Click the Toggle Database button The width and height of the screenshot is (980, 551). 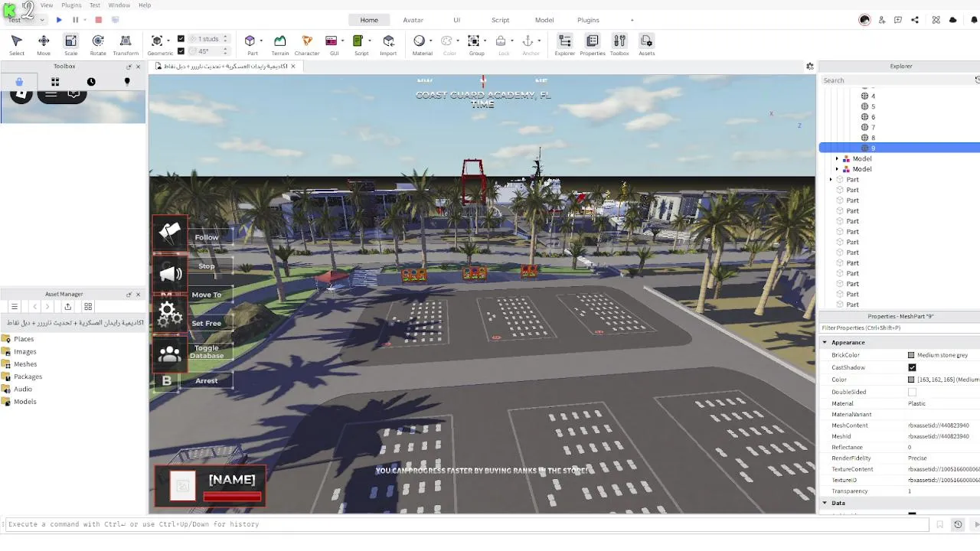pyautogui.click(x=207, y=352)
